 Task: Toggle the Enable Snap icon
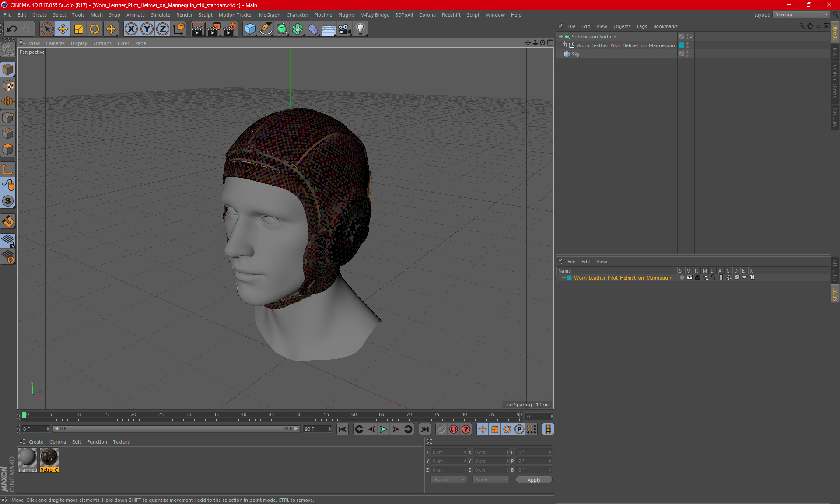point(8,221)
